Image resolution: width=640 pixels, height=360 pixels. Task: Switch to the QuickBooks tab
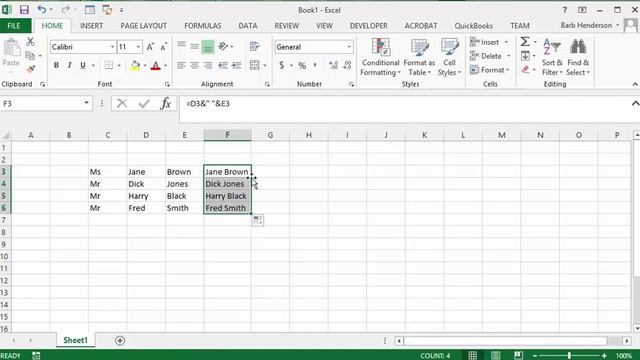[x=473, y=26]
